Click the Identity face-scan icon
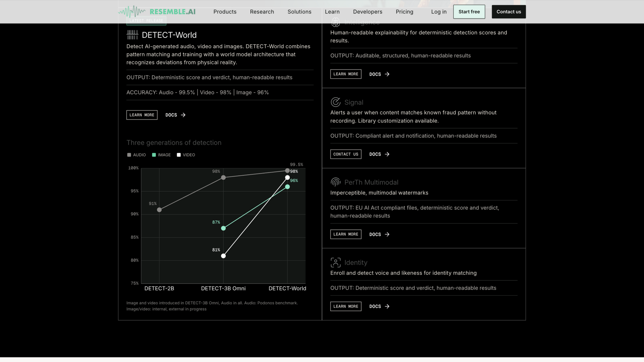644x362 pixels. [335, 262]
